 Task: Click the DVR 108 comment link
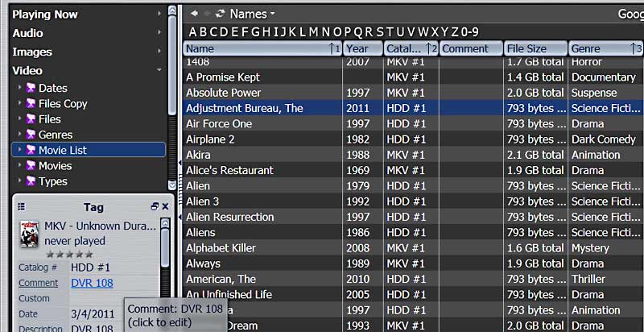tap(91, 283)
